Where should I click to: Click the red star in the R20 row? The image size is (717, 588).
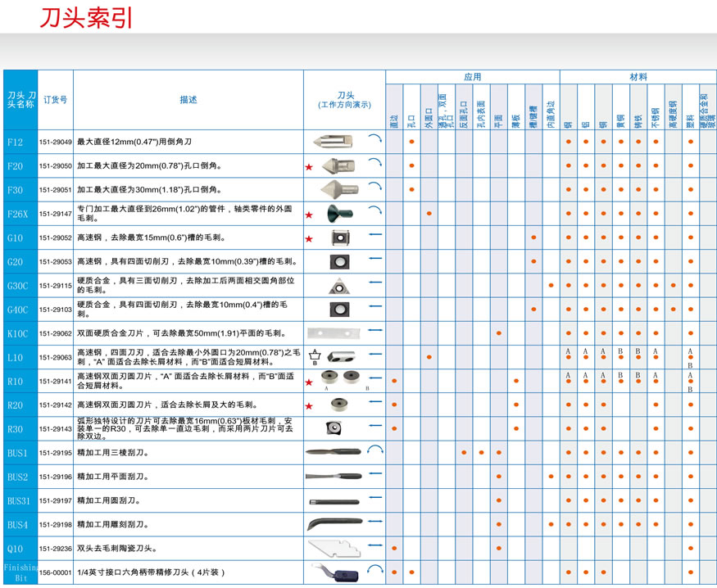[309, 405]
